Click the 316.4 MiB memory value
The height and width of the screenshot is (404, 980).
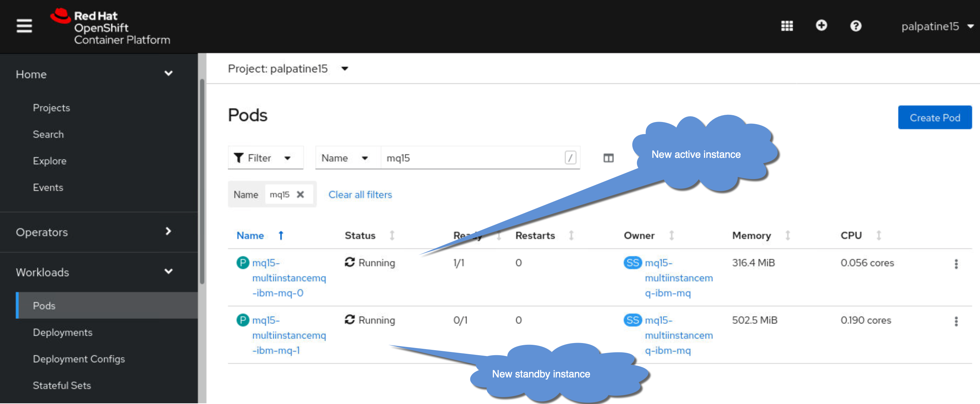coord(753,263)
